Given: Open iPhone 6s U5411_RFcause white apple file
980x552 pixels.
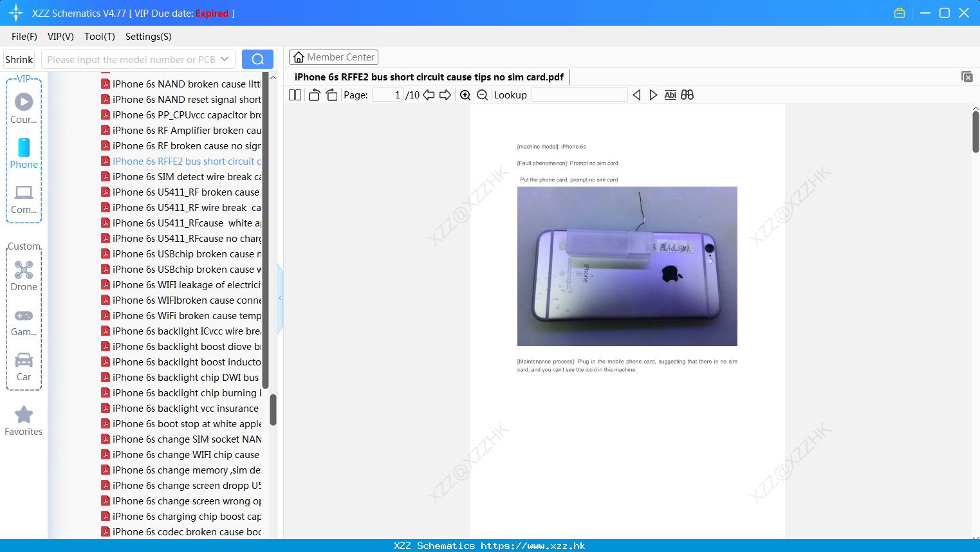Looking at the screenshot, I should pyautogui.click(x=181, y=223).
